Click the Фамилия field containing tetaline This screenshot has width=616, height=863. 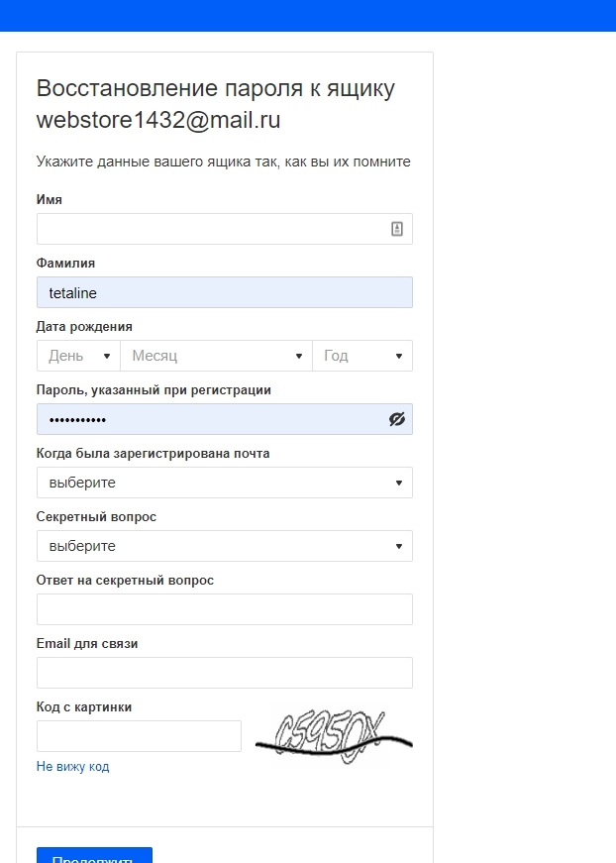coord(225,292)
